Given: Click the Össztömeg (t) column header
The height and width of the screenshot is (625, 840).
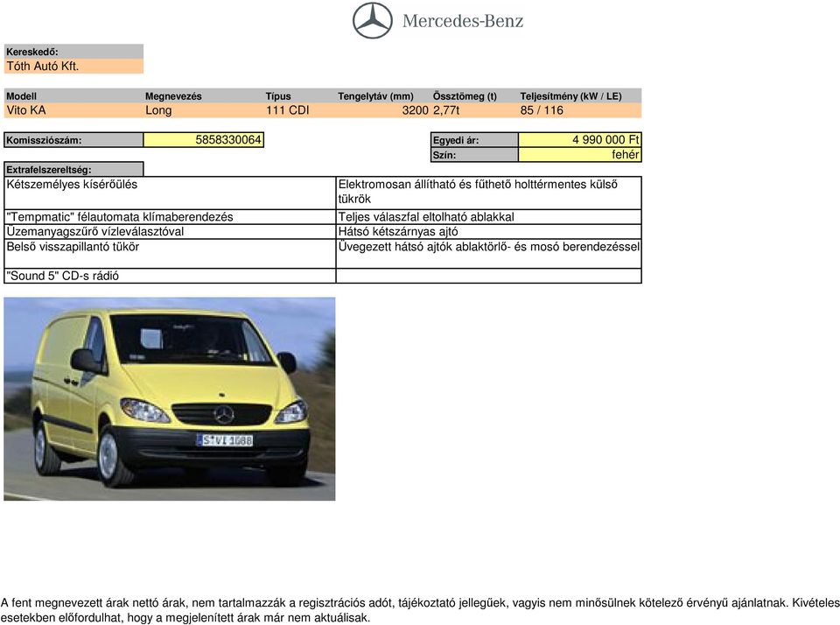Looking at the screenshot, I should click(x=465, y=96).
